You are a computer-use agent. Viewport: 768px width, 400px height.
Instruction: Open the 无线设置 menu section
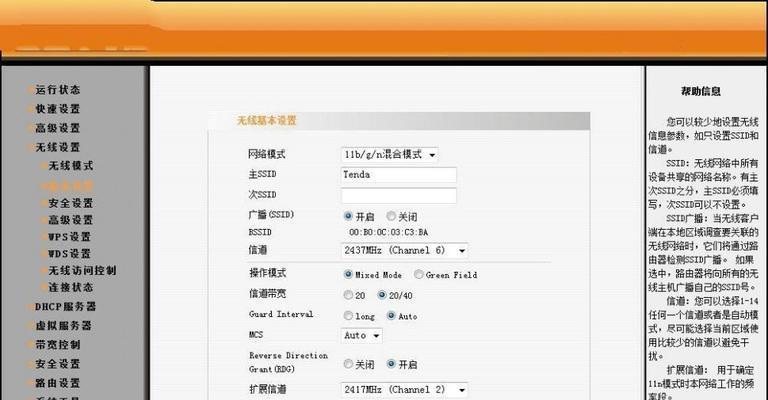[57, 147]
